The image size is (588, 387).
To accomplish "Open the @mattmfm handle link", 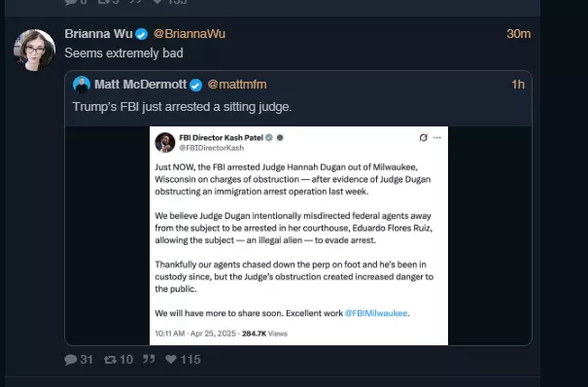I will (237, 85).
